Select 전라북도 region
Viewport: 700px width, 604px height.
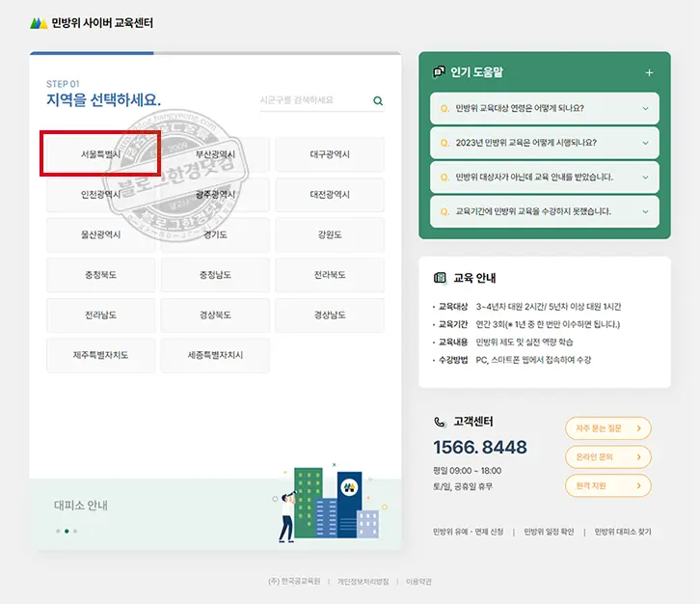330,275
